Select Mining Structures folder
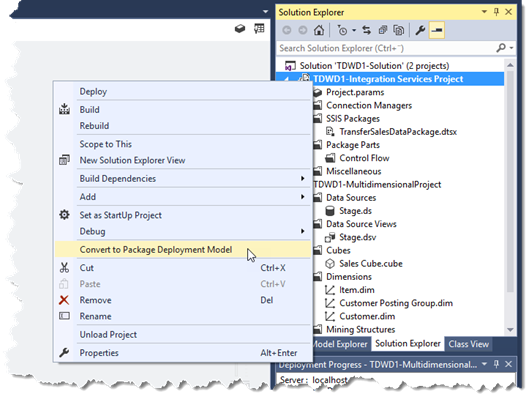This screenshot has width=529, height=405. pyautogui.click(x=360, y=329)
